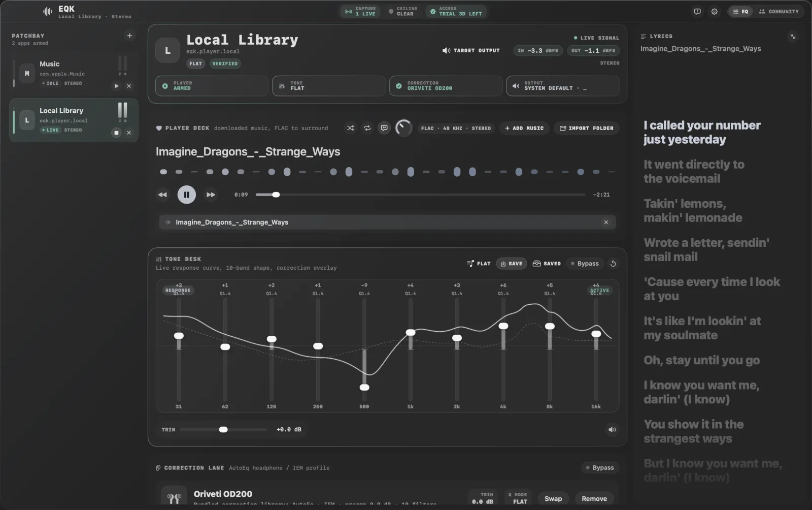Click the Response overlay badge
This screenshot has height=510, width=812.
pyautogui.click(x=178, y=290)
